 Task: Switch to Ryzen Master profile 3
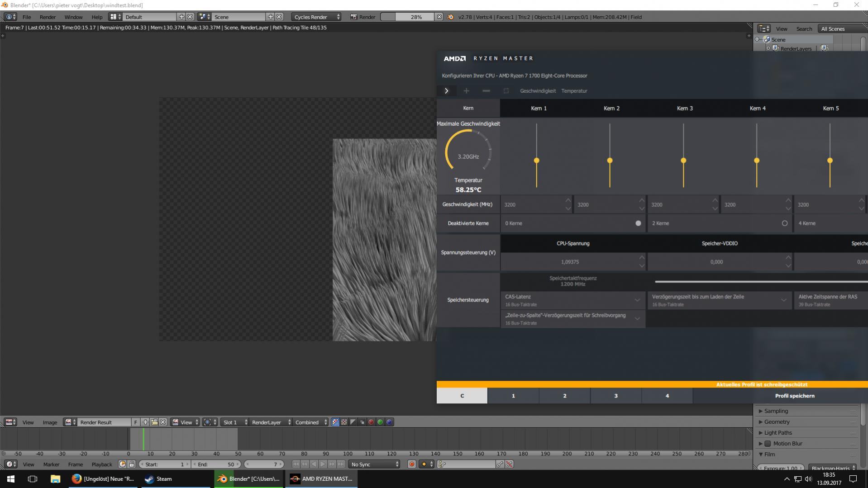tap(616, 396)
